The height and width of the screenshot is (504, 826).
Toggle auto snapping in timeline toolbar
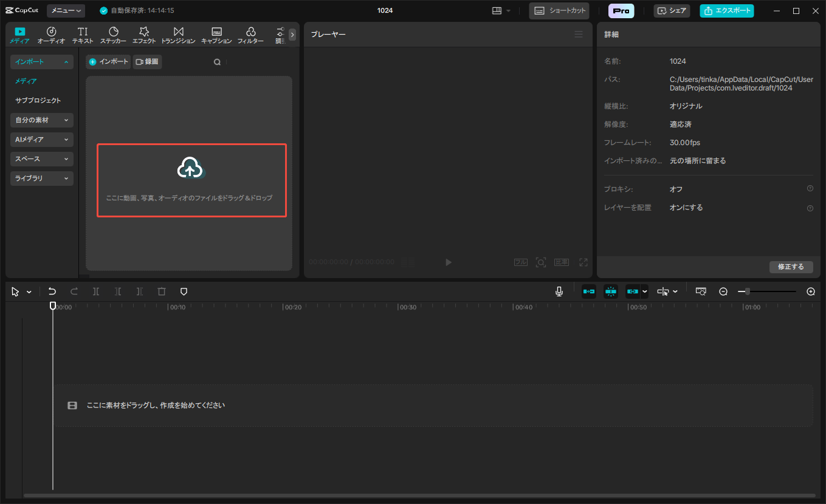pos(611,291)
